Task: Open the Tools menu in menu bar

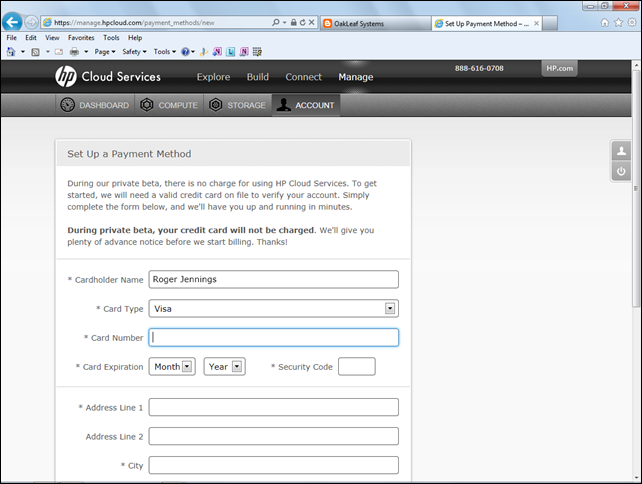Action: (111, 38)
